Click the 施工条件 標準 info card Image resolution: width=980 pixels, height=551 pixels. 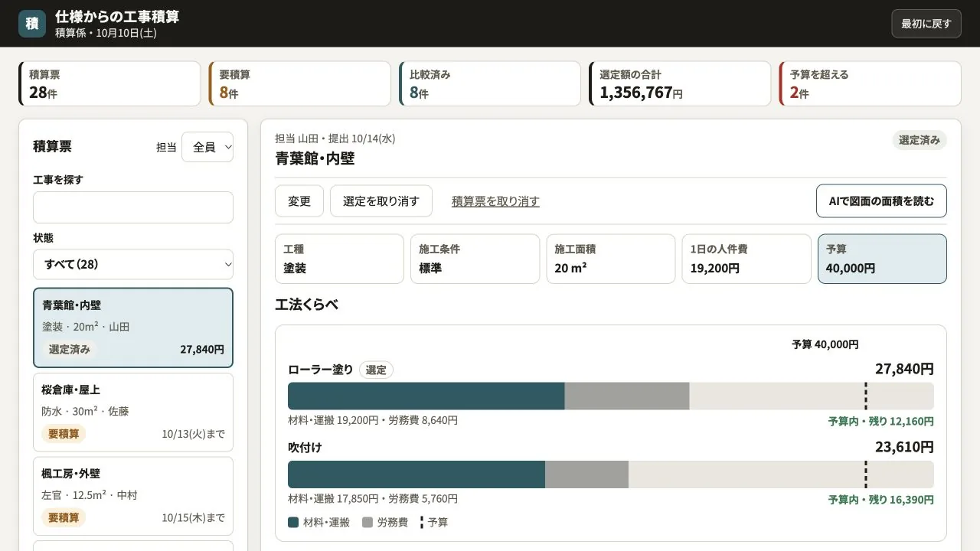tap(475, 259)
